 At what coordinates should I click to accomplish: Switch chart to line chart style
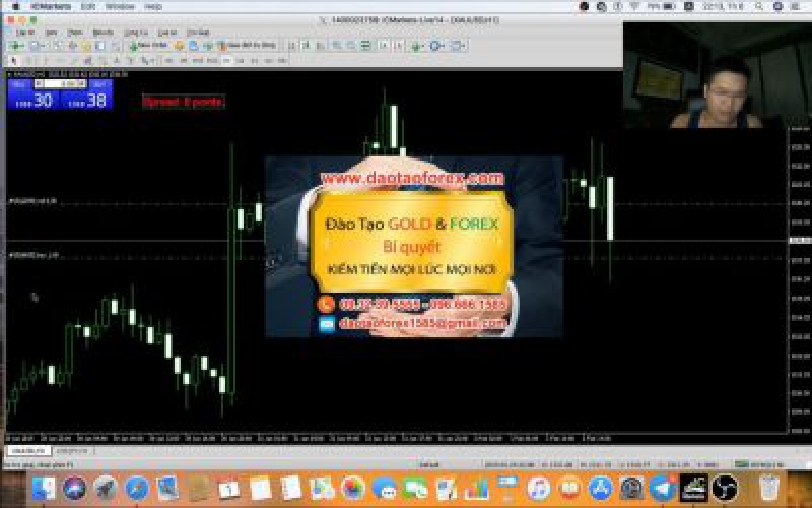point(319,45)
